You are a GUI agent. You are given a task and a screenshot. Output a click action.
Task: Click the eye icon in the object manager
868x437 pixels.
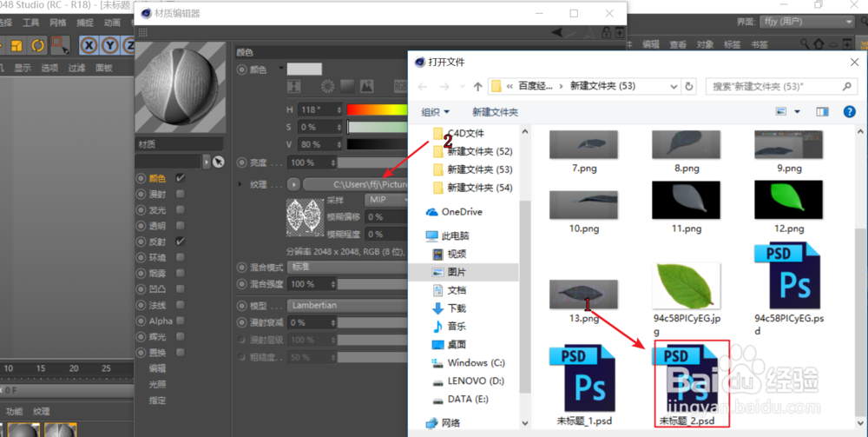point(833,43)
